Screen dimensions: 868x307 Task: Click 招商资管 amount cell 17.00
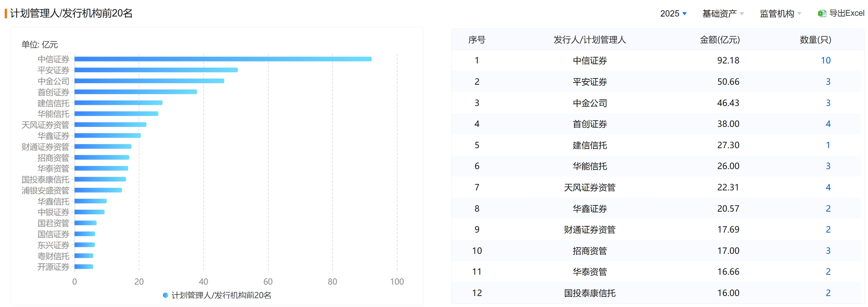[728, 251]
